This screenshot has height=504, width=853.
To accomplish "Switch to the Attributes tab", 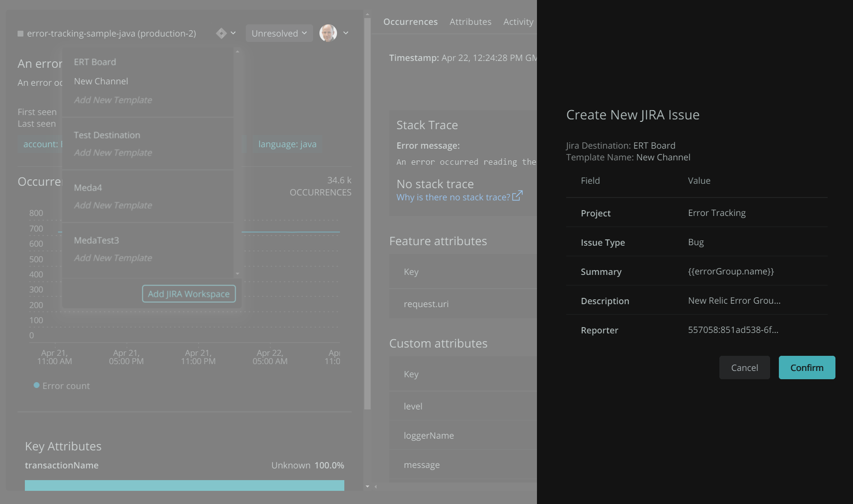I will (x=470, y=21).
